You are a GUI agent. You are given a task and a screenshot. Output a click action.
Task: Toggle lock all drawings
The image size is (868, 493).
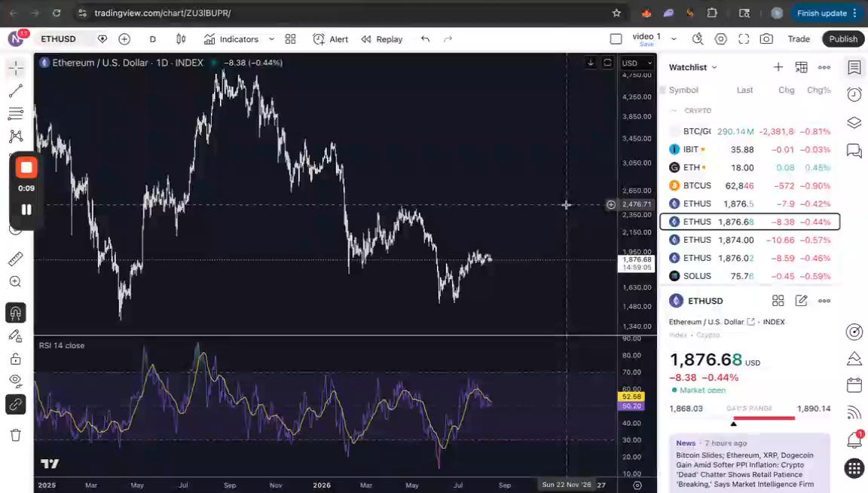click(x=16, y=359)
